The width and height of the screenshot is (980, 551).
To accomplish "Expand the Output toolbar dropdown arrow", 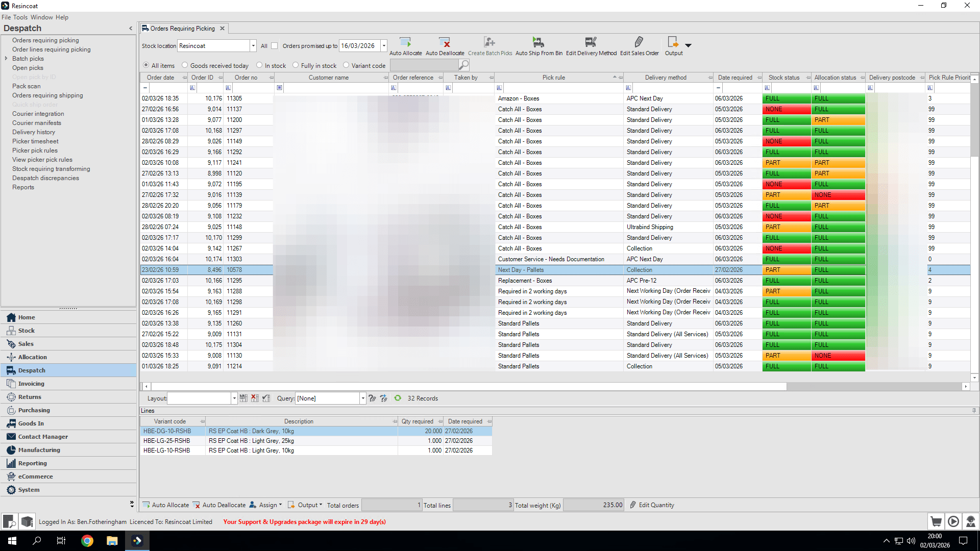I will (688, 45).
